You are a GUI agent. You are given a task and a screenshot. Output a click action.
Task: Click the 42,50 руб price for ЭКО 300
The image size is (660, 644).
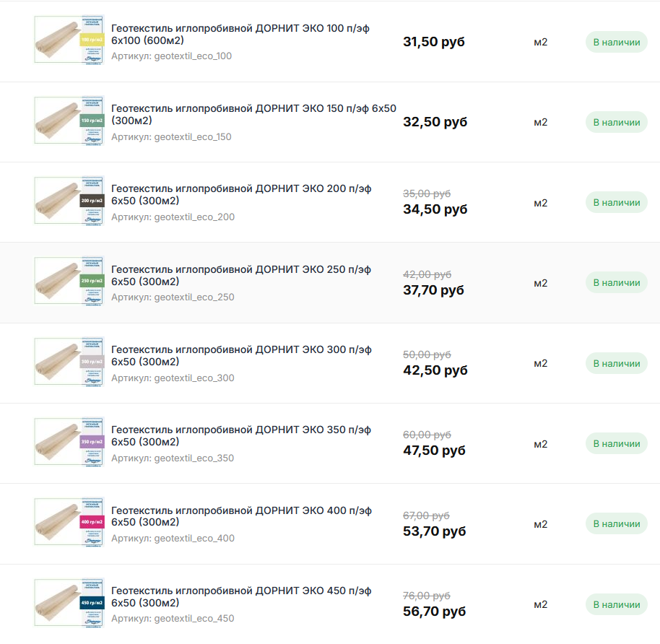tap(435, 370)
